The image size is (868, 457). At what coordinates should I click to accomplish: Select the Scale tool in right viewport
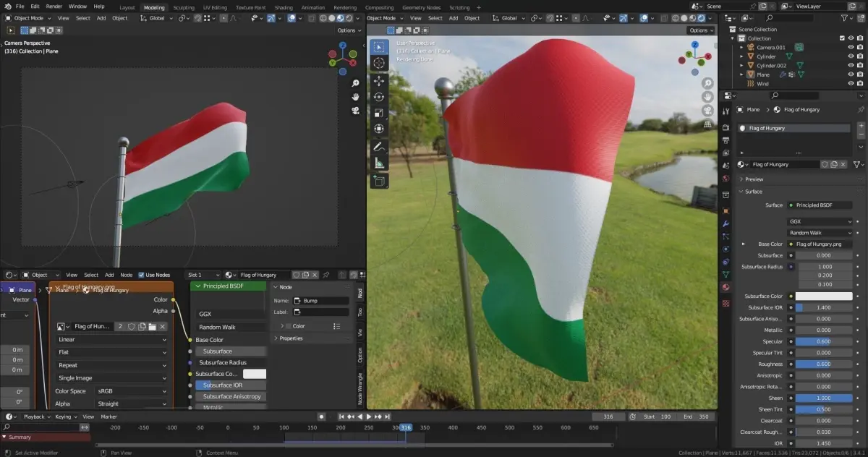click(379, 113)
